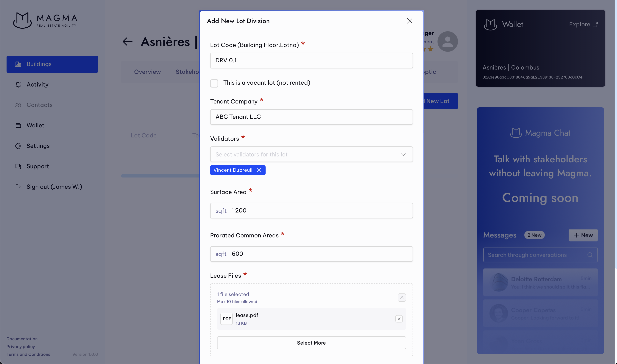This screenshot has width=617, height=364.
Task: Click the Settings gear icon in sidebar
Action: [18, 146]
